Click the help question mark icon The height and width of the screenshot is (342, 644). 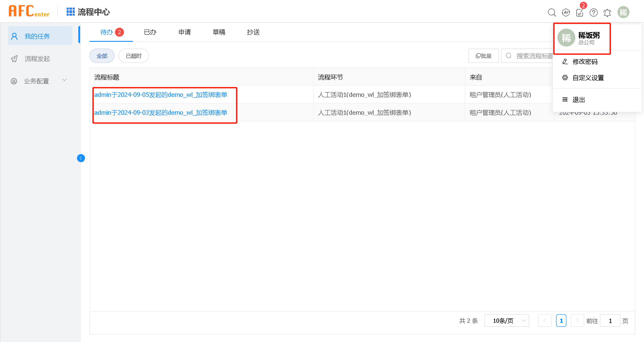pos(593,12)
